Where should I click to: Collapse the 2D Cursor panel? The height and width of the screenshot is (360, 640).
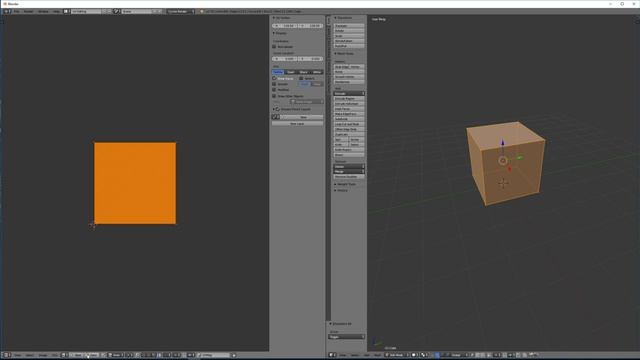pyautogui.click(x=282, y=18)
